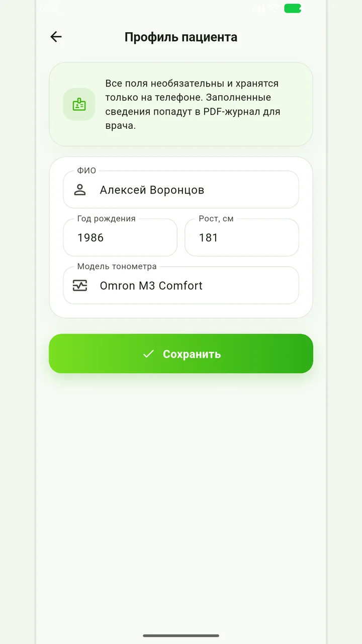Tap the checkmark icon on Сохранить

pos(148,354)
